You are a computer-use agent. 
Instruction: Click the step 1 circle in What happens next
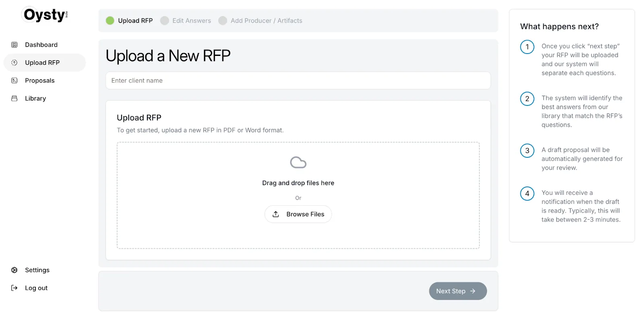pos(527,47)
